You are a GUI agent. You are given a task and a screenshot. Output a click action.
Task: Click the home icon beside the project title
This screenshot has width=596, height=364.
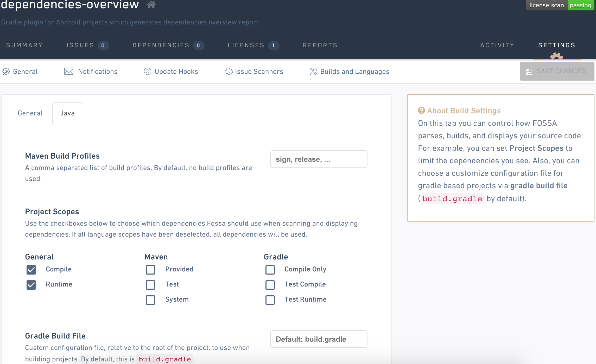[151, 4]
